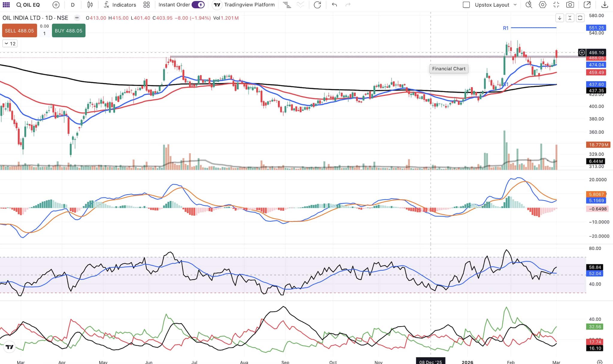Image resolution: width=613 pixels, height=364 pixels.
Task: Open the candlestick chart style selector
Action: (x=90, y=5)
